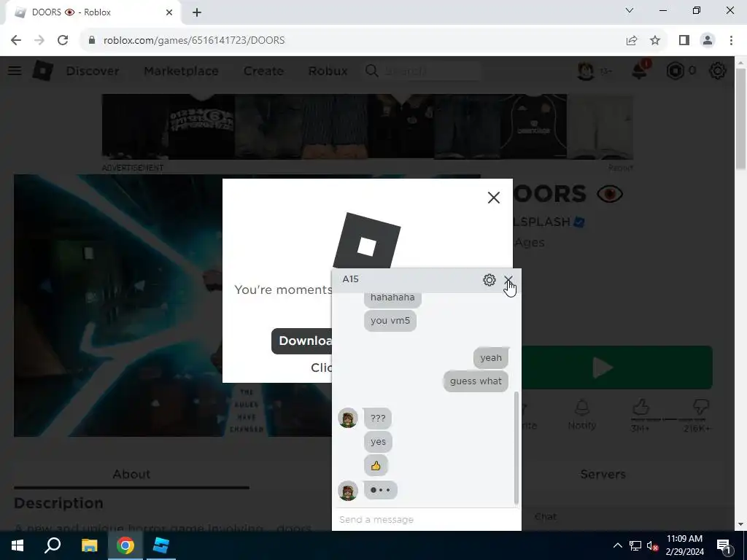This screenshot has height=560, width=747.
Task: Open Chrome profile icon
Action: (x=708, y=40)
